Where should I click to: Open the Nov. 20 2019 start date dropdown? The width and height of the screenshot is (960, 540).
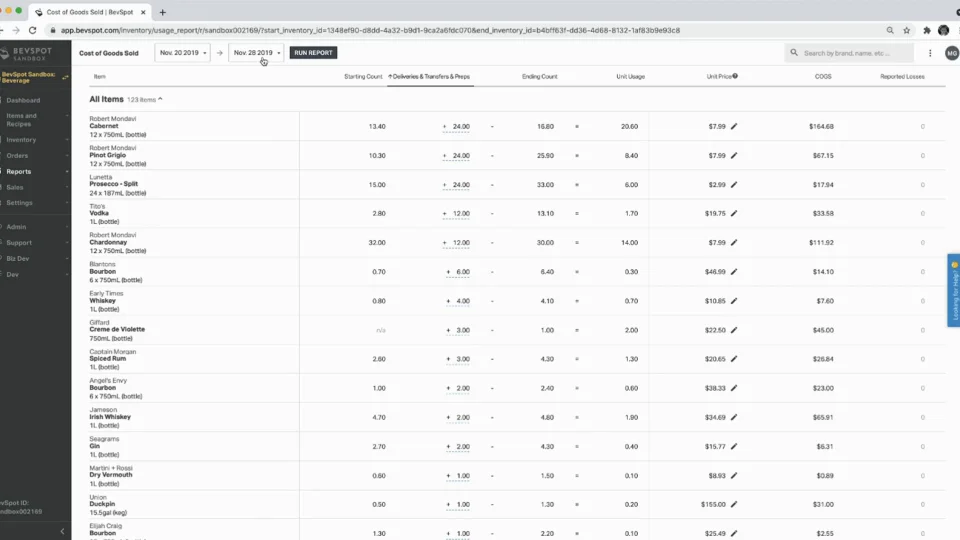point(182,53)
